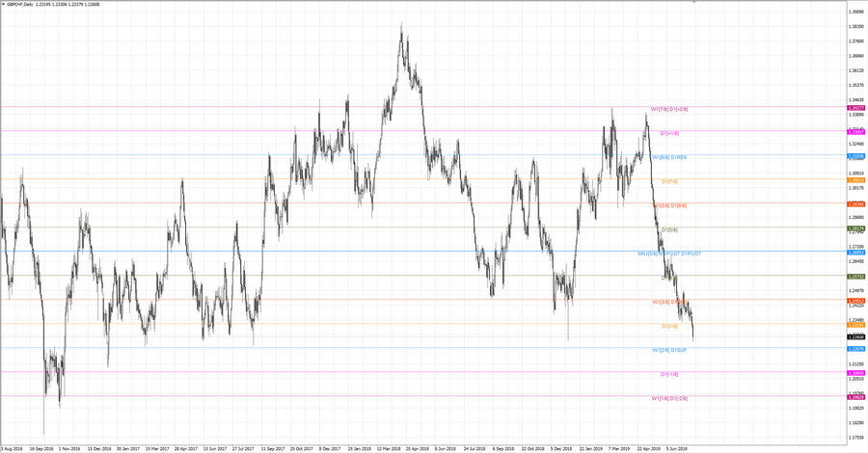Click the 1.37600 price scale value

tap(856, 40)
